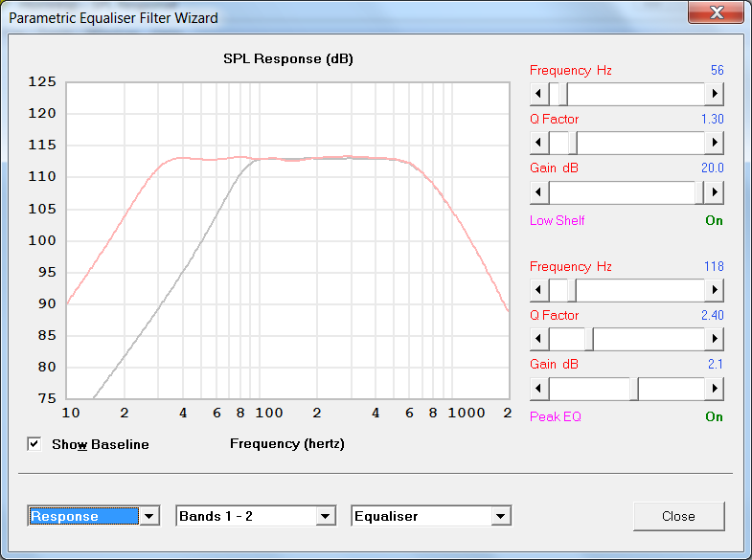Toggle the Low Shelf On status
Viewport: 752px width, 560px height.
click(714, 221)
